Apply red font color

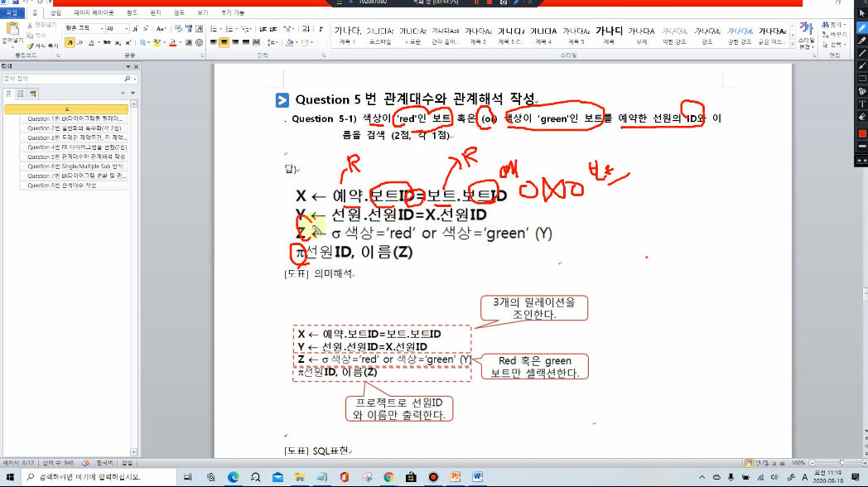click(x=172, y=42)
